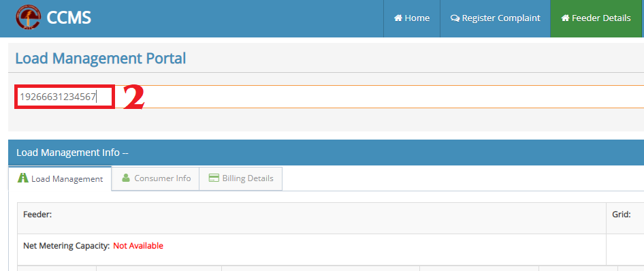Viewport: 644px width, 271px height.
Task: Switch to the Billing Details tab
Action: tap(241, 178)
